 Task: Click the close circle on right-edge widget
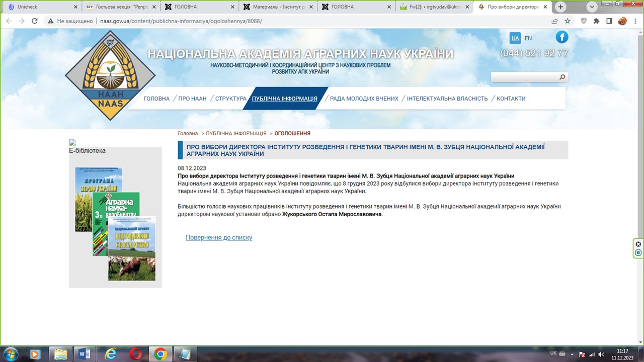(x=638, y=244)
